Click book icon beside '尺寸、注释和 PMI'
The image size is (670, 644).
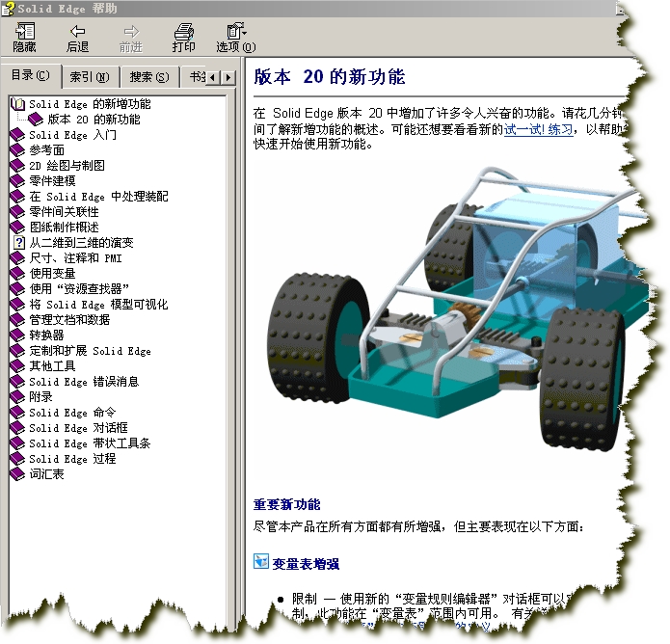pyautogui.click(x=17, y=258)
